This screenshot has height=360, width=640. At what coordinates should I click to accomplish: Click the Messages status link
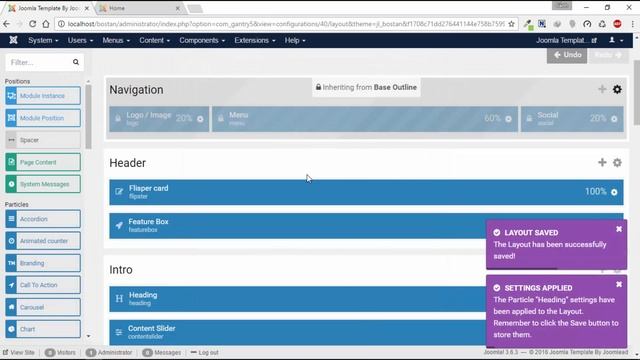[x=162, y=352]
